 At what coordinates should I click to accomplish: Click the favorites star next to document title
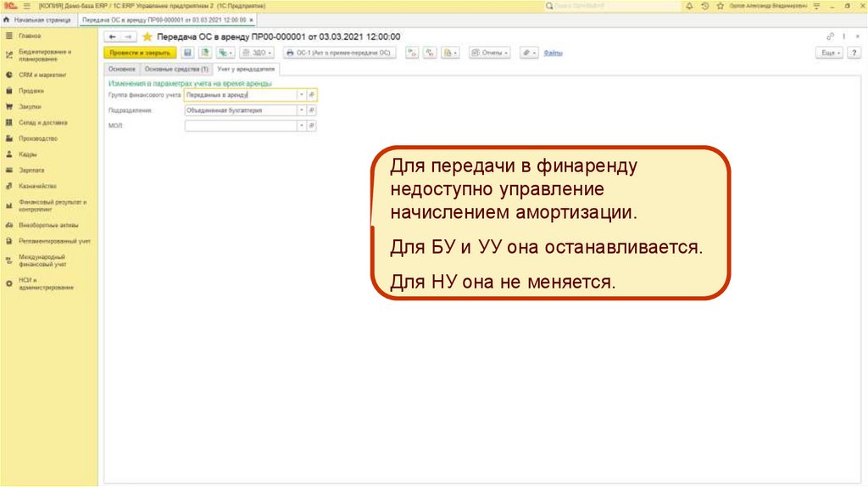click(x=147, y=36)
